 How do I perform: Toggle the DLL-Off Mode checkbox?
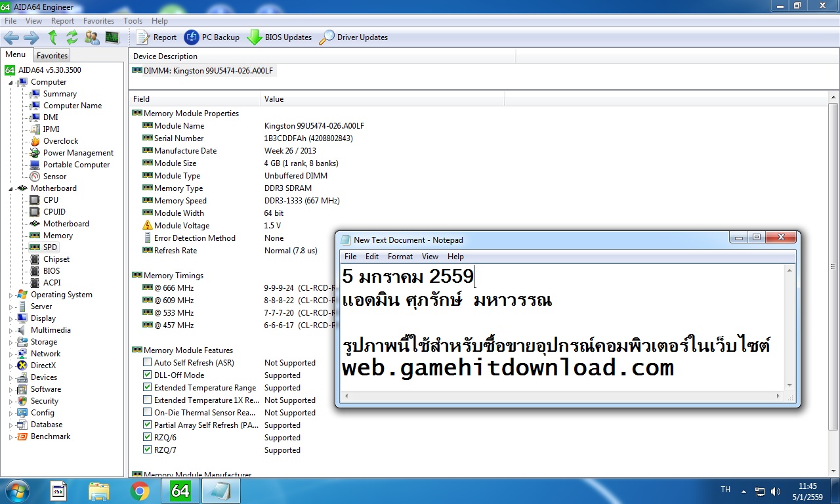(148, 375)
